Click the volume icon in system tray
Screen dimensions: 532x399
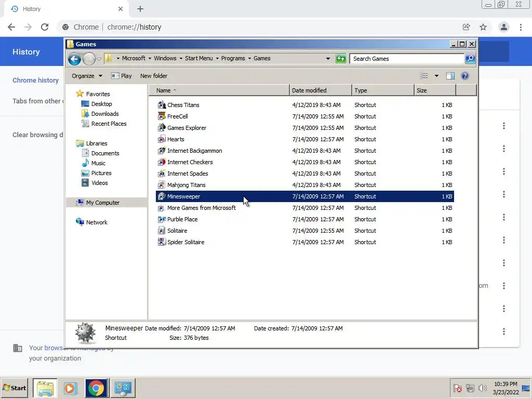tap(482, 388)
